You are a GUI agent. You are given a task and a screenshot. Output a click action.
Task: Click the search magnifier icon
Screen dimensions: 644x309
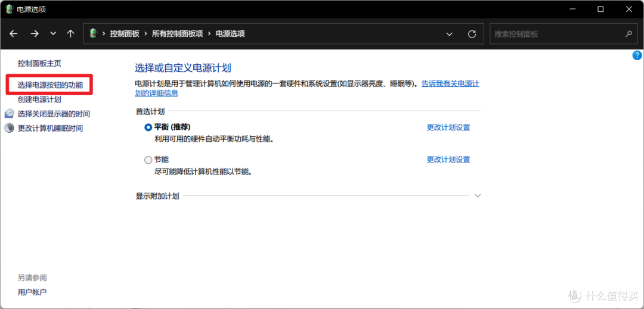pyautogui.click(x=628, y=34)
